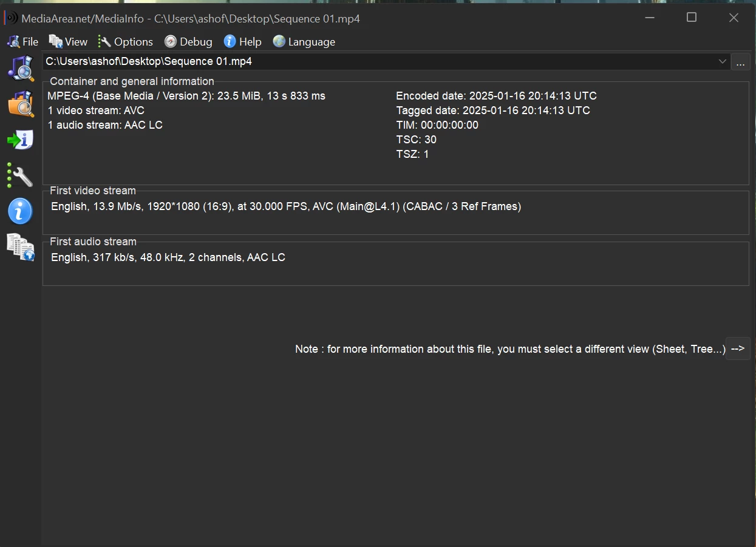Click the browse '...' button
Image resolution: width=756 pixels, height=547 pixels.
(741, 61)
